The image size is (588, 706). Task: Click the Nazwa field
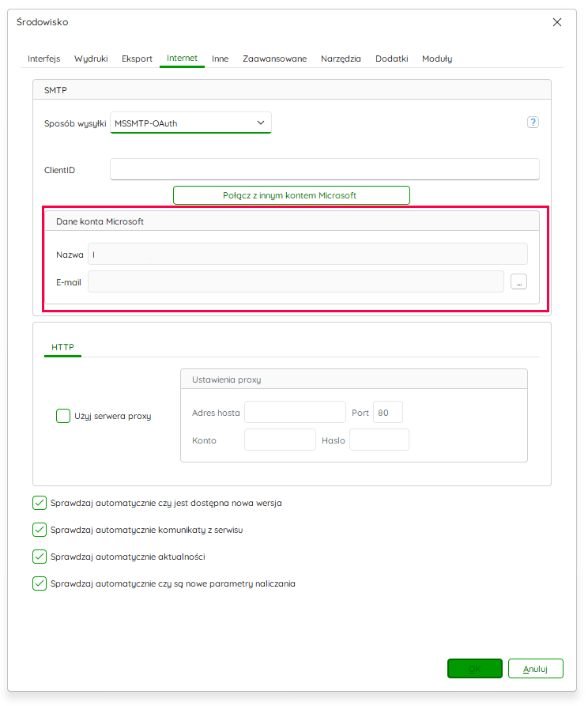pos(307,254)
